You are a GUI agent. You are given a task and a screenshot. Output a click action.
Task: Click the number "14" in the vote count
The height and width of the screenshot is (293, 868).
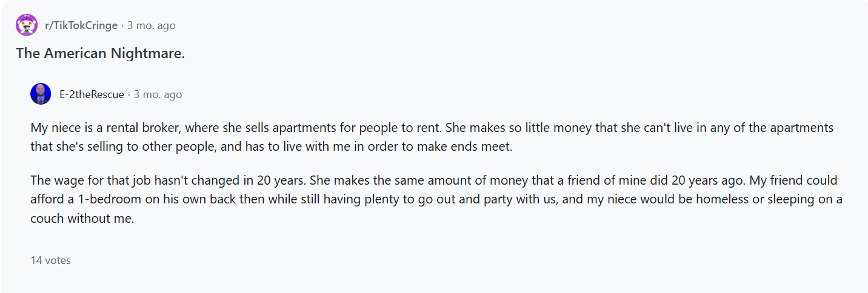click(36, 260)
